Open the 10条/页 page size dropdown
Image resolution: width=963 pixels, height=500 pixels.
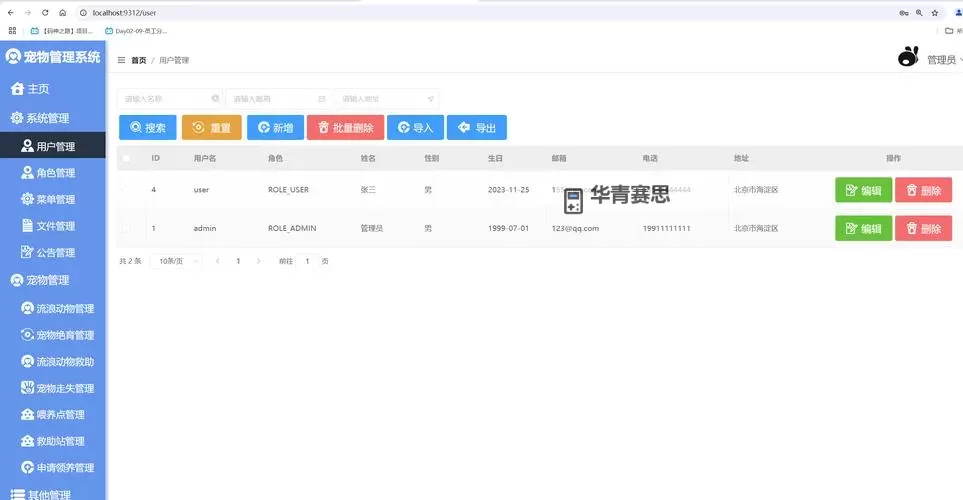[x=175, y=261]
